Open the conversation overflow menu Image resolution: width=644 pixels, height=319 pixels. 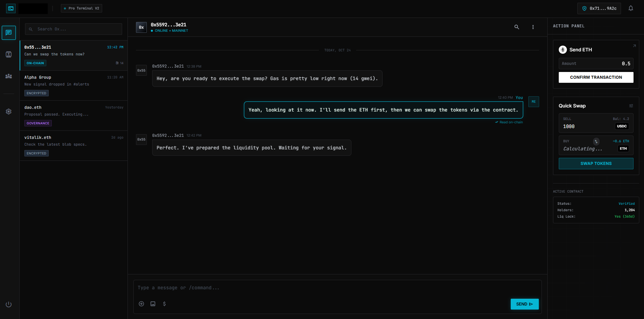tap(533, 27)
